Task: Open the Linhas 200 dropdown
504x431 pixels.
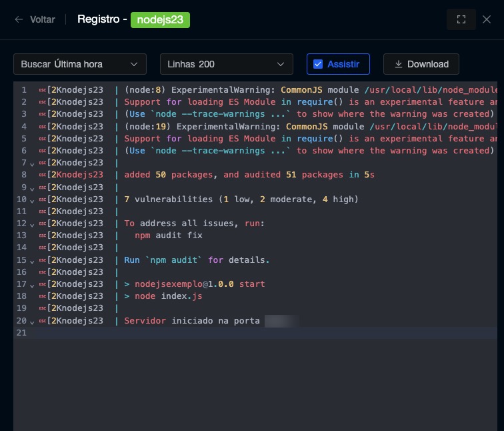Action: 226,64
